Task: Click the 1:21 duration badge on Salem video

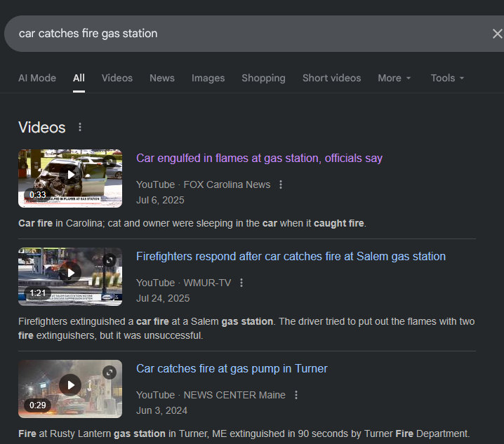Action: tap(38, 293)
